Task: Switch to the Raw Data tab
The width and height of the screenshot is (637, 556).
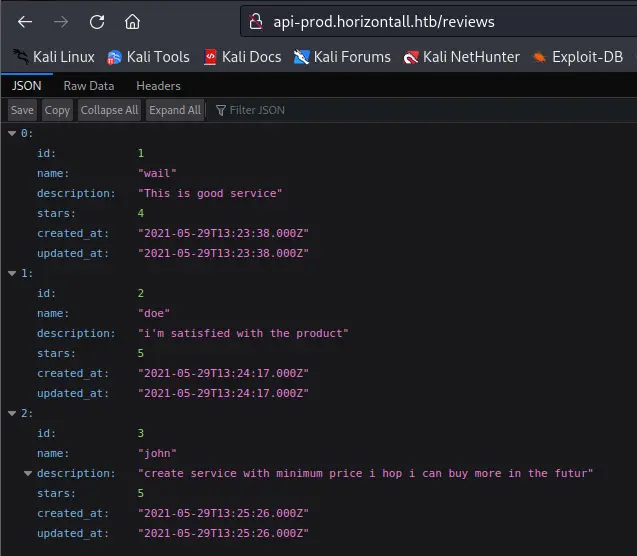Action: tap(89, 86)
